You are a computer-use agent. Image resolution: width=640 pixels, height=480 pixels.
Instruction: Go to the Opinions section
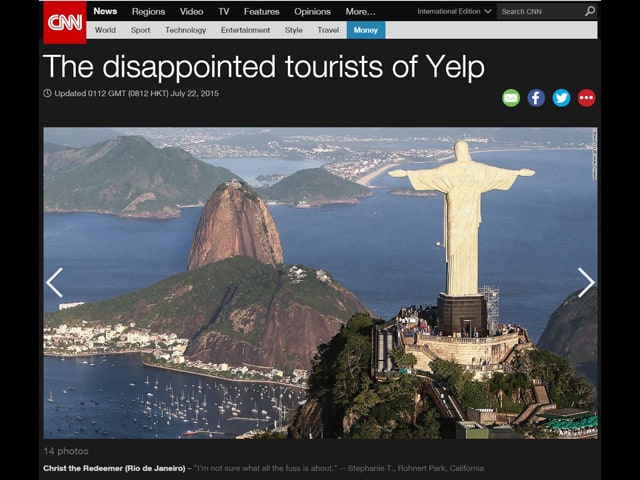click(x=312, y=11)
